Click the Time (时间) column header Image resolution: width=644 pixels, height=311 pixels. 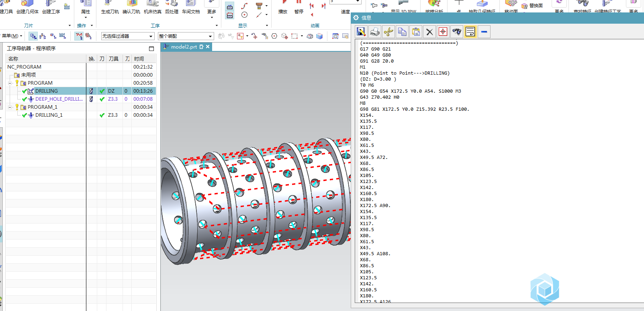click(144, 59)
